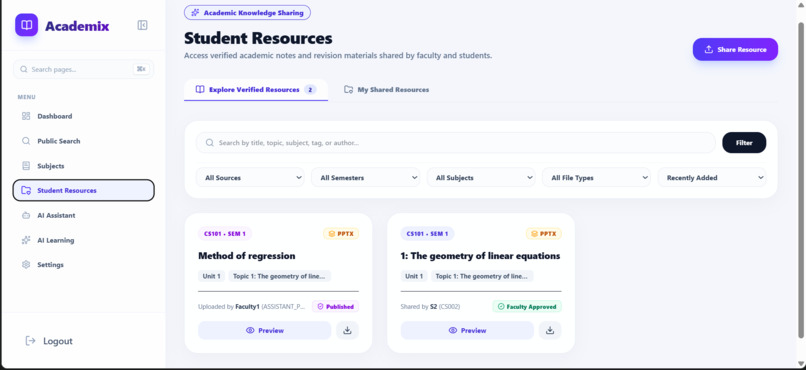Click the Method of regression title

pos(247,256)
